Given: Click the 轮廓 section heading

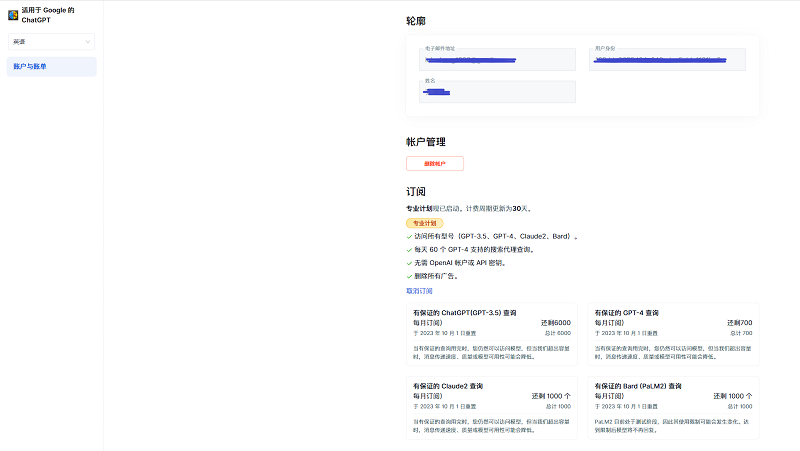Looking at the screenshot, I should point(416,21).
